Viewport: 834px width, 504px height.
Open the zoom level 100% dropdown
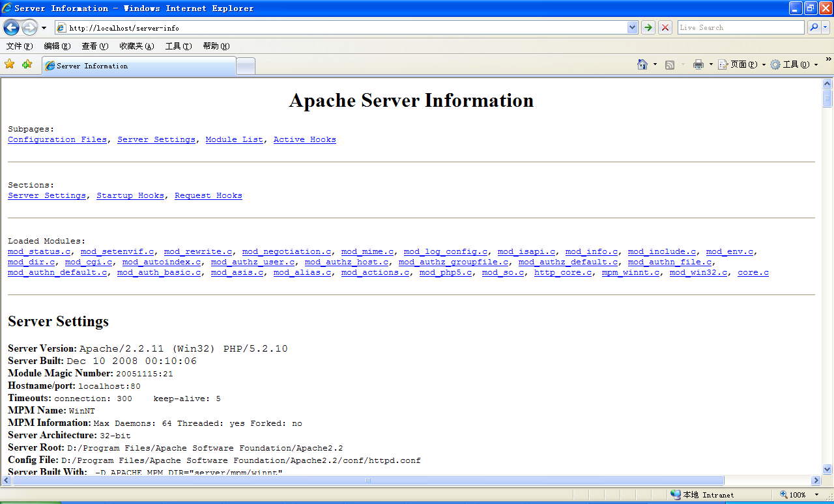click(x=816, y=495)
